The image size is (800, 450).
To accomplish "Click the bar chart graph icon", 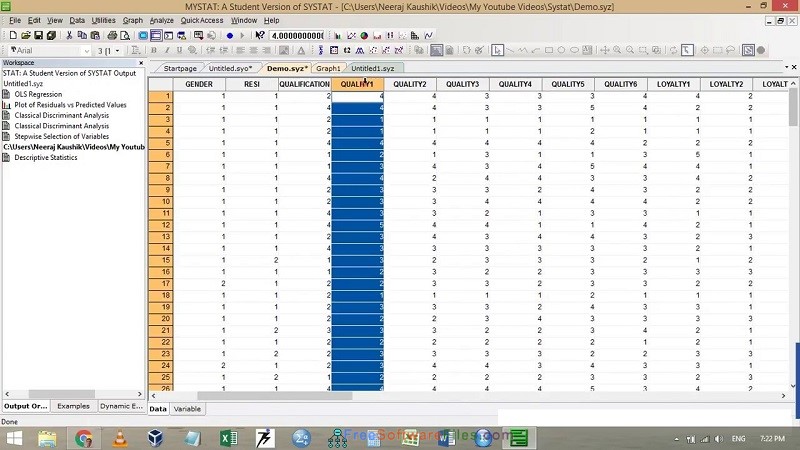I will [x=338, y=35].
